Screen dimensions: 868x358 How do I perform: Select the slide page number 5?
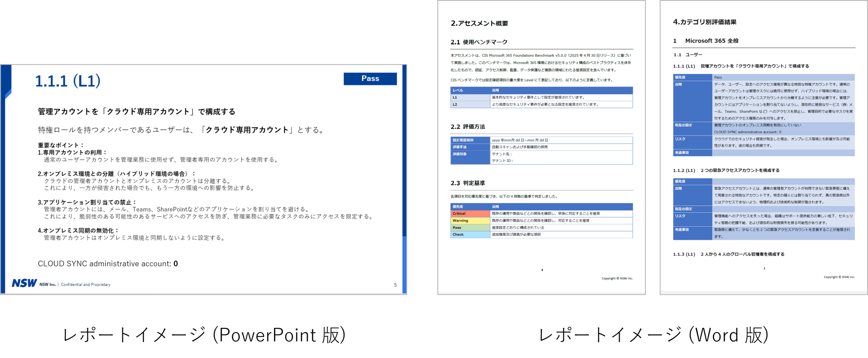tap(395, 285)
